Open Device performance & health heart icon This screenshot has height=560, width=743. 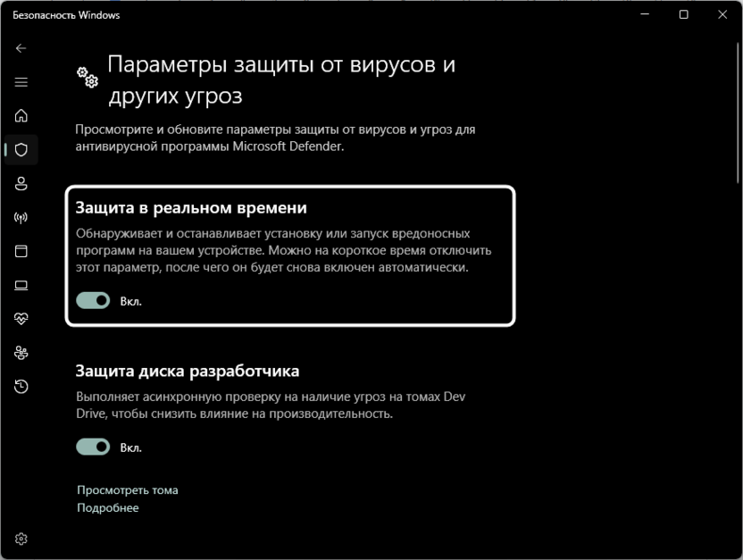coord(21,319)
